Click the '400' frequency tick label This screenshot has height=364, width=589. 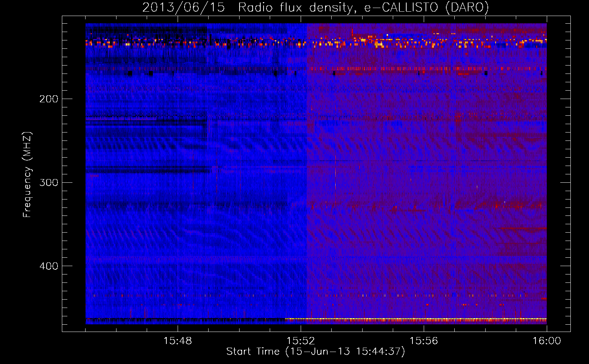click(x=49, y=266)
